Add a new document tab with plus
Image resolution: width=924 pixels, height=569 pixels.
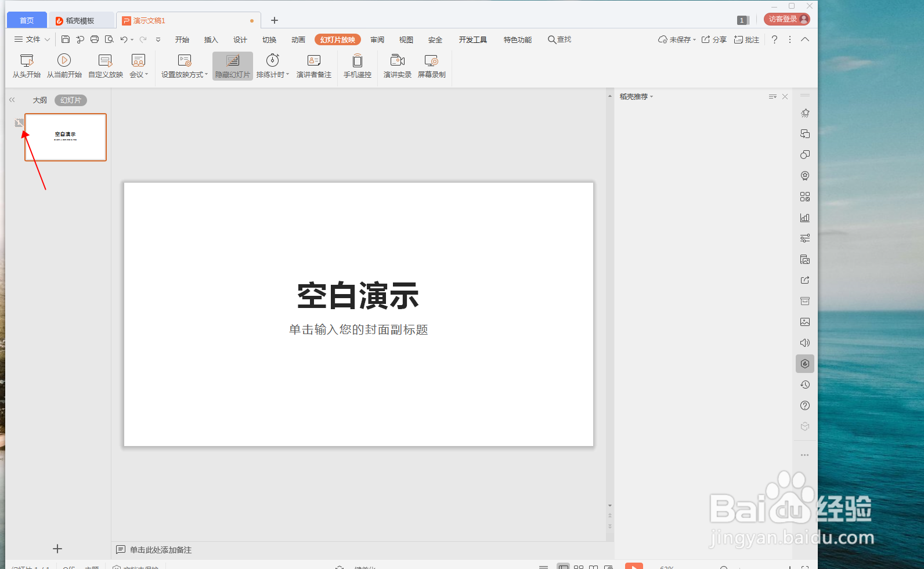click(x=275, y=20)
